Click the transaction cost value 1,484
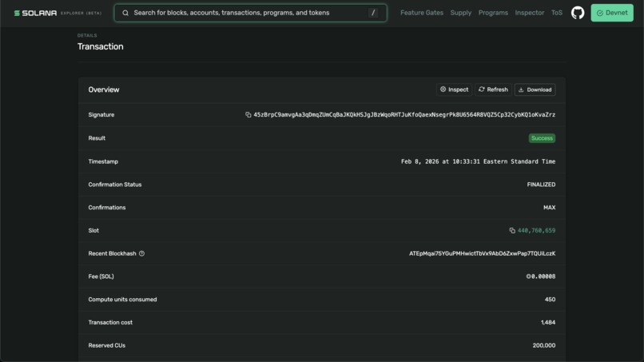Viewport: 644px width, 362px height. click(548, 323)
